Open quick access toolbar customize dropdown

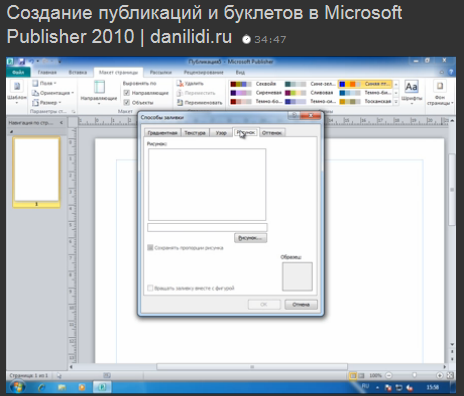click(x=59, y=62)
